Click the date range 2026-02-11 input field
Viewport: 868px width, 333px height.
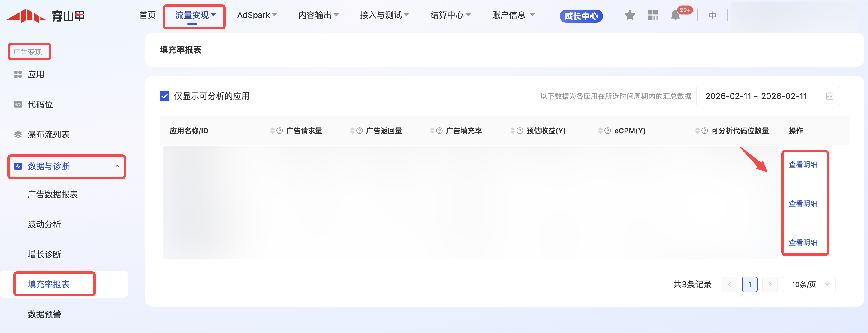(756, 96)
